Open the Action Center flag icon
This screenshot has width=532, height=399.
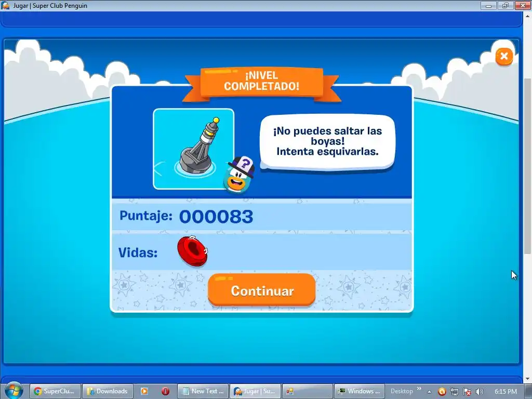(467, 392)
